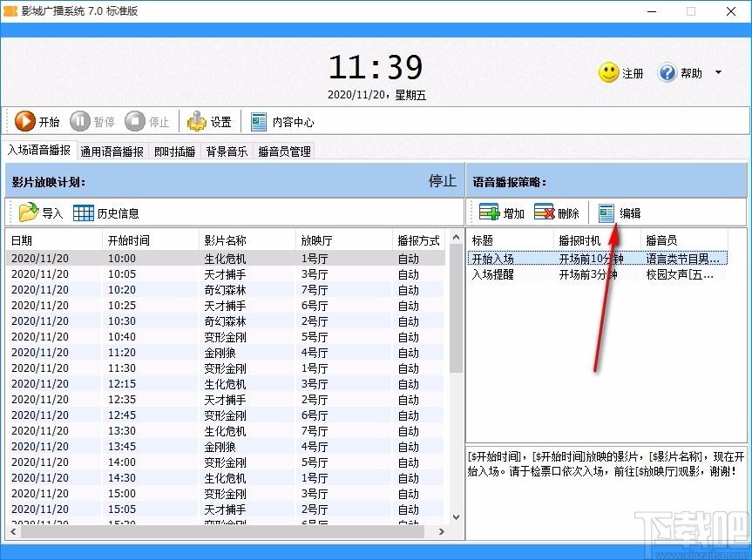The width and height of the screenshot is (752, 560).
Task: Sort by 日期 column header
Action: pyautogui.click(x=54, y=240)
